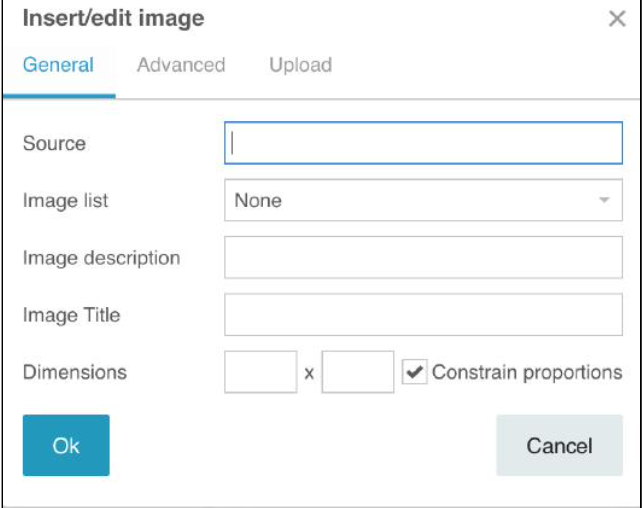Click the Image description label
The image size is (642, 508).
click(101, 257)
